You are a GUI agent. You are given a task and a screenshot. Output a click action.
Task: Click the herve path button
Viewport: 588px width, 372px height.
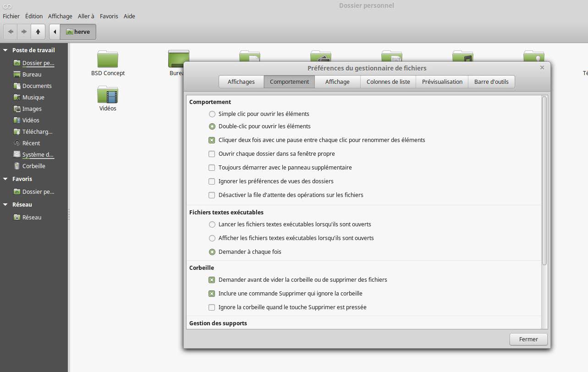click(78, 32)
